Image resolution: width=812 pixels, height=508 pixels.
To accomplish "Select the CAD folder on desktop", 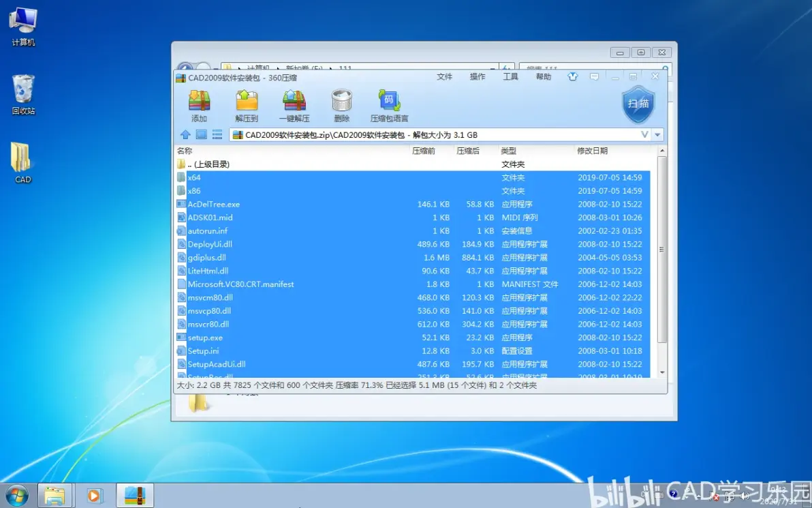I will click(22, 163).
